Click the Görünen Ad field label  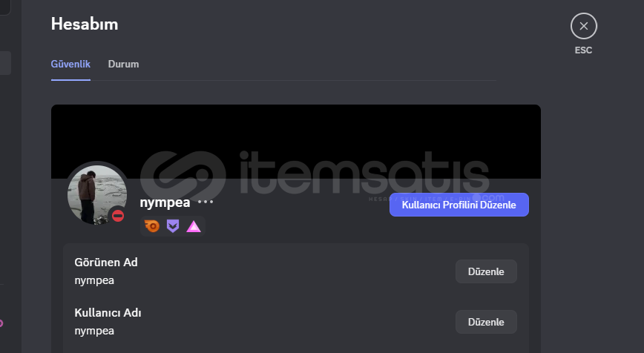106,263
